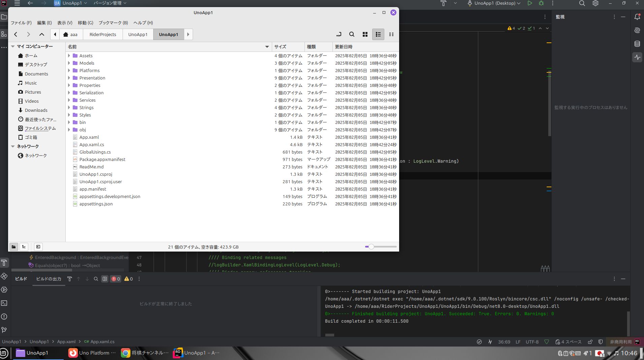Open the Problems tool window icon
Image resolution: width=644 pixels, height=360 pixels.
pyautogui.click(x=4, y=317)
